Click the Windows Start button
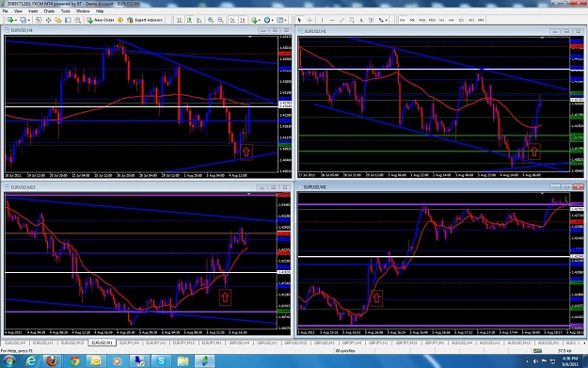The image size is (588, 368). point(9,361)
